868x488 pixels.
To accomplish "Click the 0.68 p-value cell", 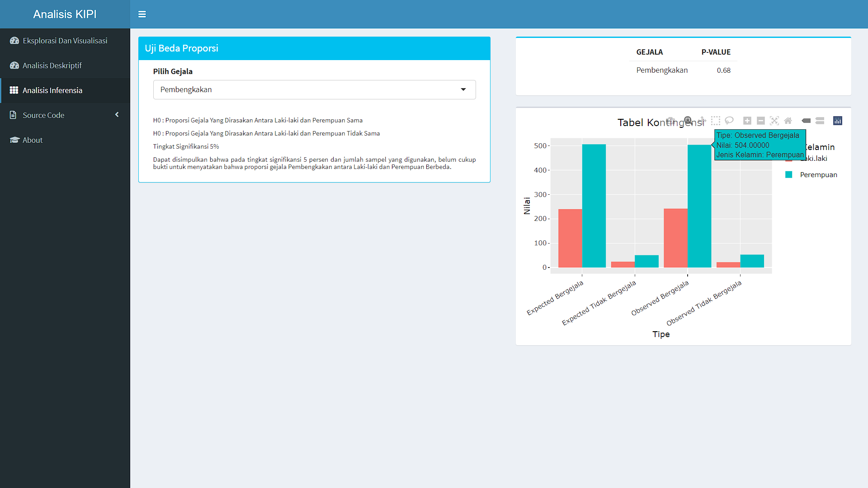I will [x=723, y=70].
